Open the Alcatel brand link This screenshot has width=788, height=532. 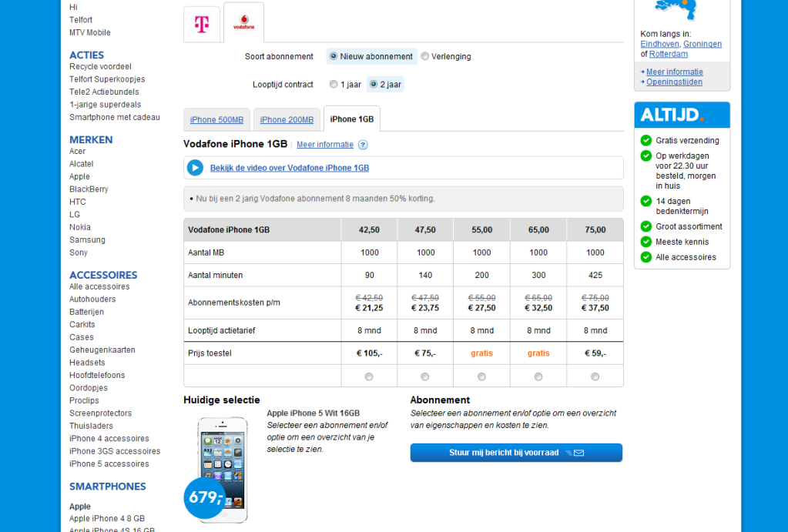pos(82,164)
